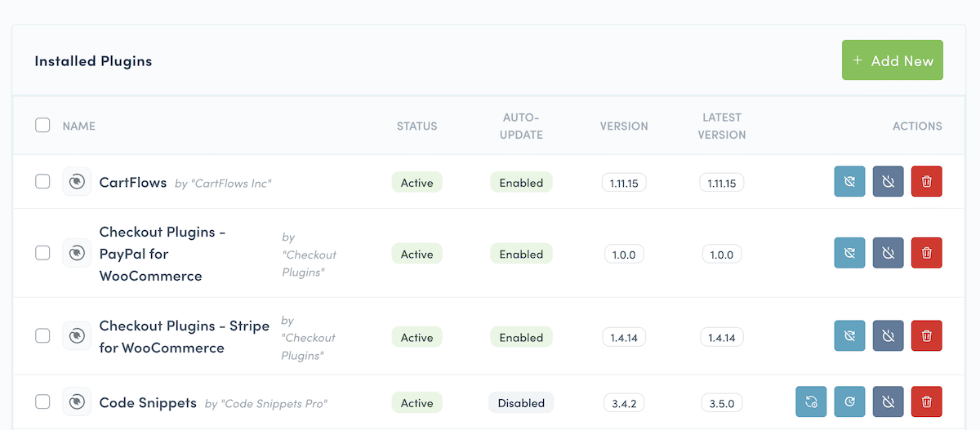Click CartFlows installed version 1.11.15 badge

click(x=624, y=183)
